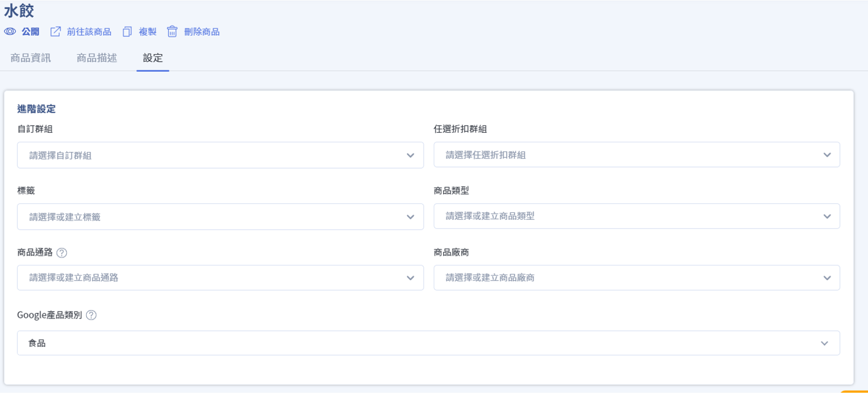Viewport: 868px width, 393px height.
Task: Click the help icon next to 商品通路
Action: 62,253
